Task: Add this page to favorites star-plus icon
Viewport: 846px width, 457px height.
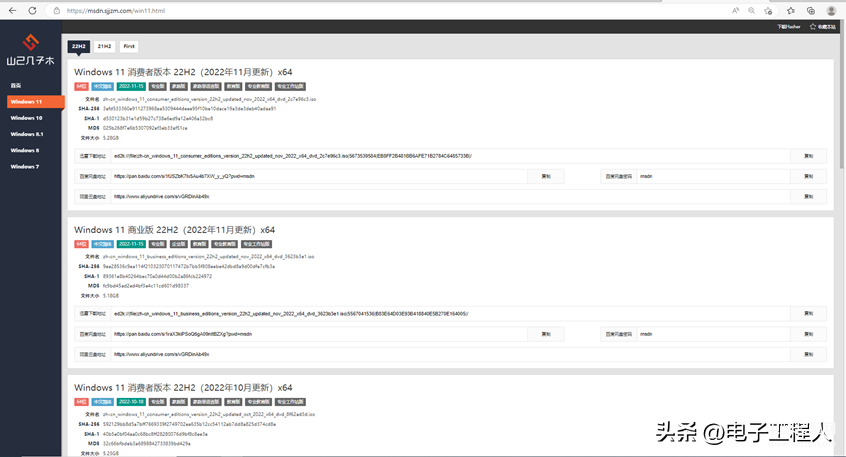Action: click(768, 10)
